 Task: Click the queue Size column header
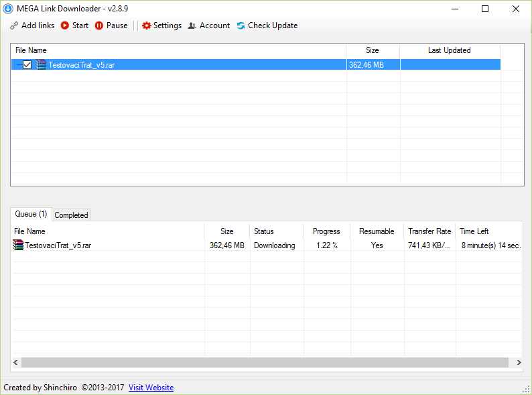(227, 231)
